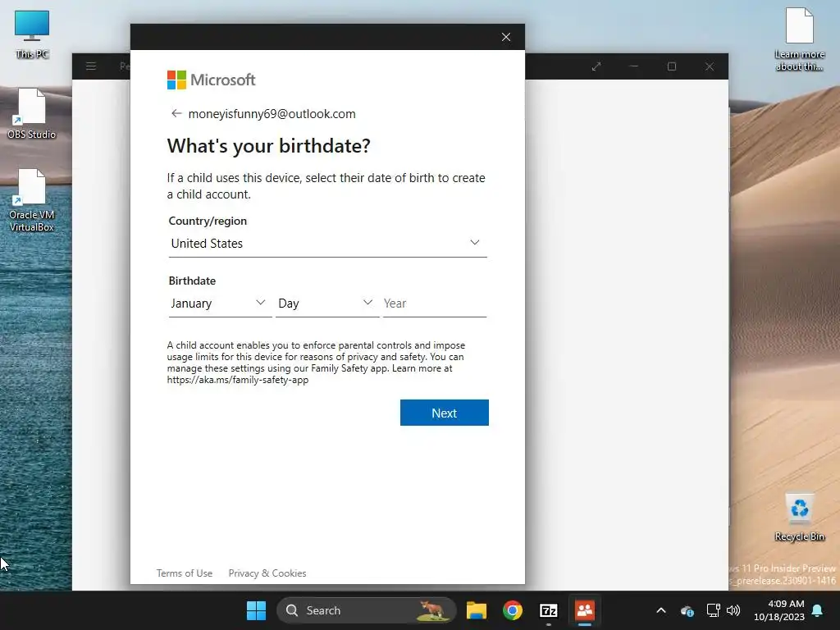Click the https://aka.ms/family-safety-app text
Viewport: 840px width, 630px height.
click(237, 380)
